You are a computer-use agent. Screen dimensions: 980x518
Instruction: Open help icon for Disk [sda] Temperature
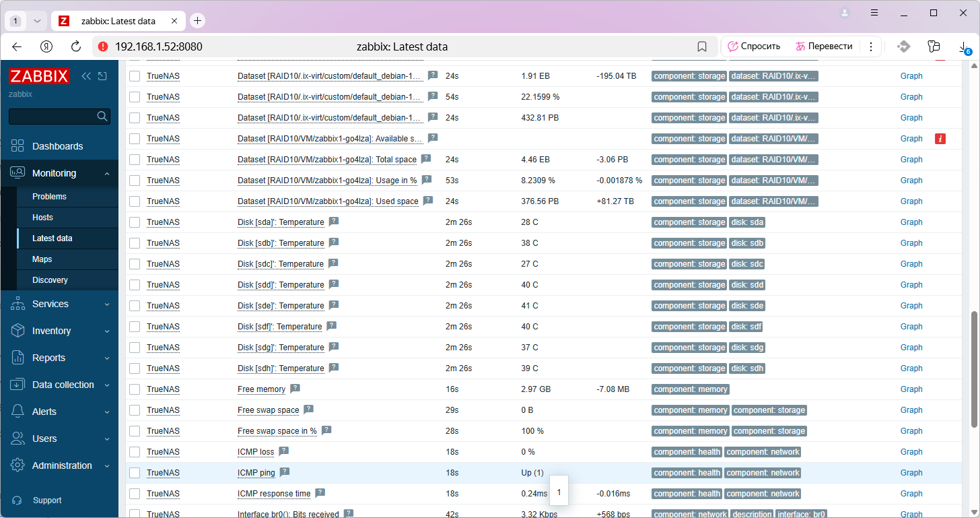coord(334,222)
